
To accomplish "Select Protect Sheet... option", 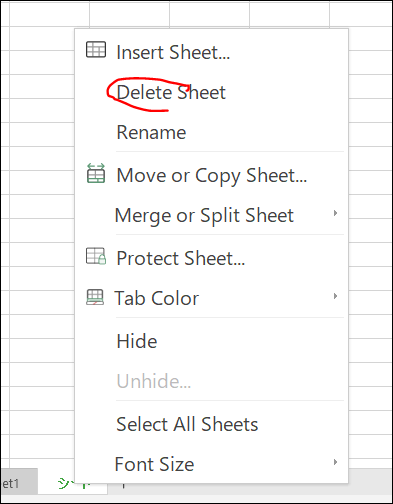I will 212,258.
